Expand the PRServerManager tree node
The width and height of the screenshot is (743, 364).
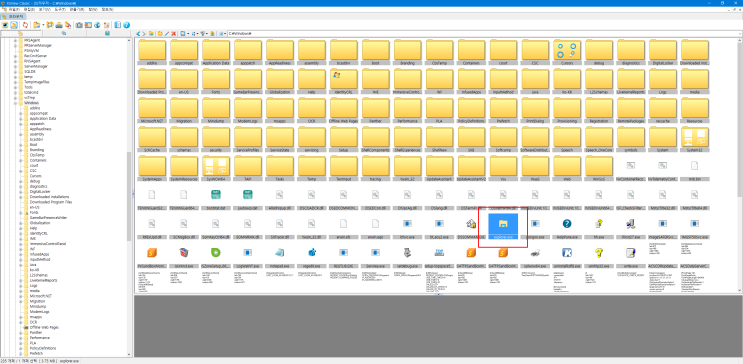click(x=15, y=46)
